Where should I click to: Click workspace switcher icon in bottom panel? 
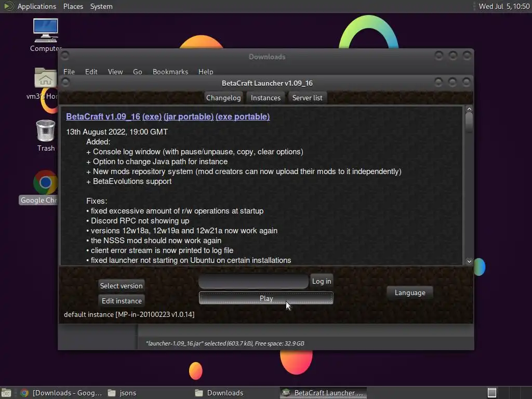[x=492, y=393]
